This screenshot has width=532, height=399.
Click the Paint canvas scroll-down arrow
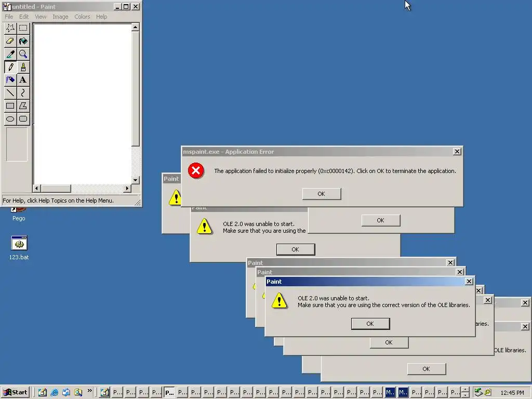click(x=135, y=180)
